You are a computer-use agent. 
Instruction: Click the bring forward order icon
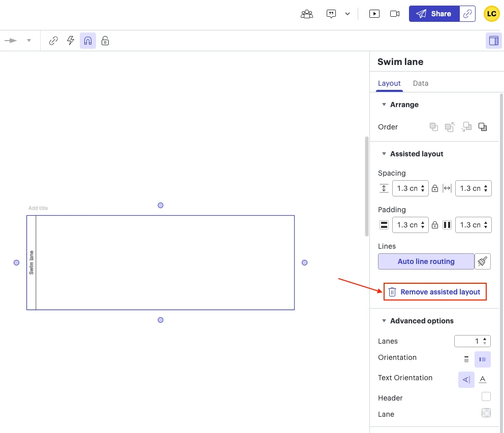(450, 127)
